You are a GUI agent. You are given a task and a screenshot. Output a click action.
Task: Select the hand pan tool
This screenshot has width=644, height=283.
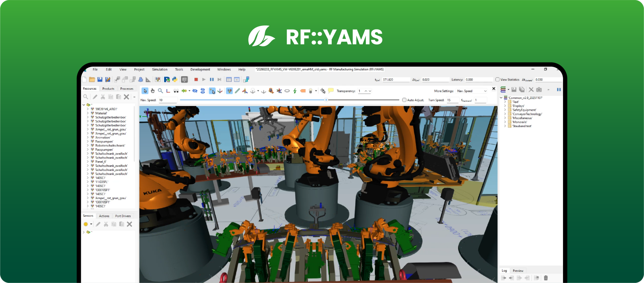153,91
